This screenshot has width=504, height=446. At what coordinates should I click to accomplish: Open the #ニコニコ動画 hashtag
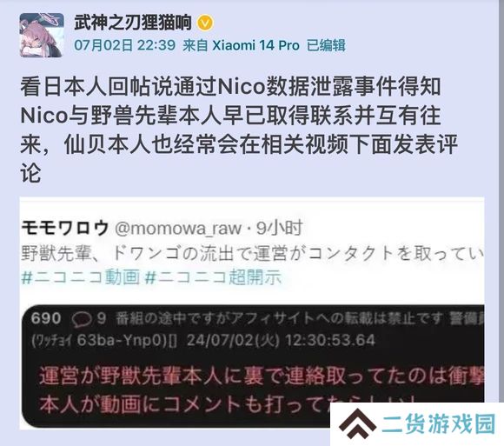click(x=81, y=277)
